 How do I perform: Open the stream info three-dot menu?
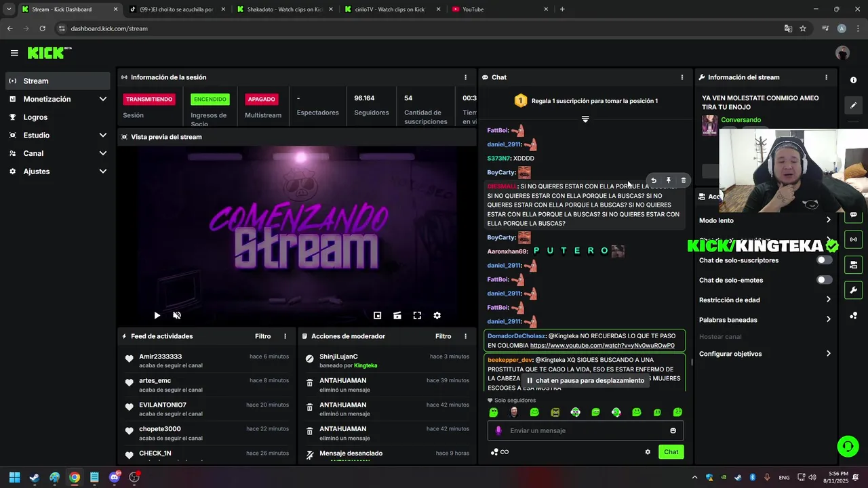click(x=826, y=77)
